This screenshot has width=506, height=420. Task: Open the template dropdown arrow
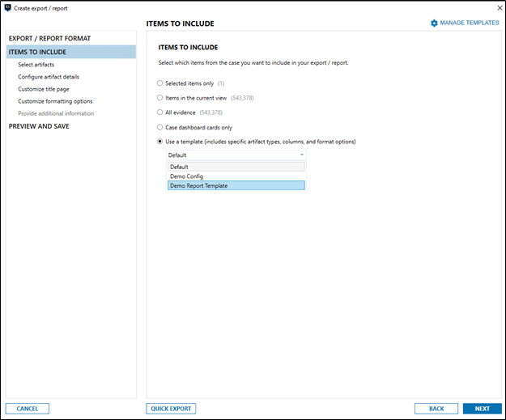(302, 155)
